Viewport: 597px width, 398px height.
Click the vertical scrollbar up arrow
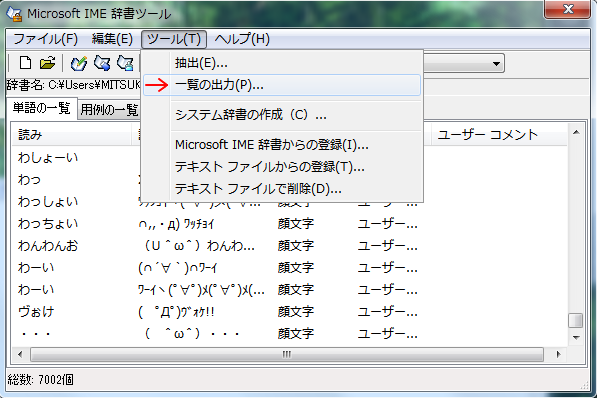click(576, 133)
